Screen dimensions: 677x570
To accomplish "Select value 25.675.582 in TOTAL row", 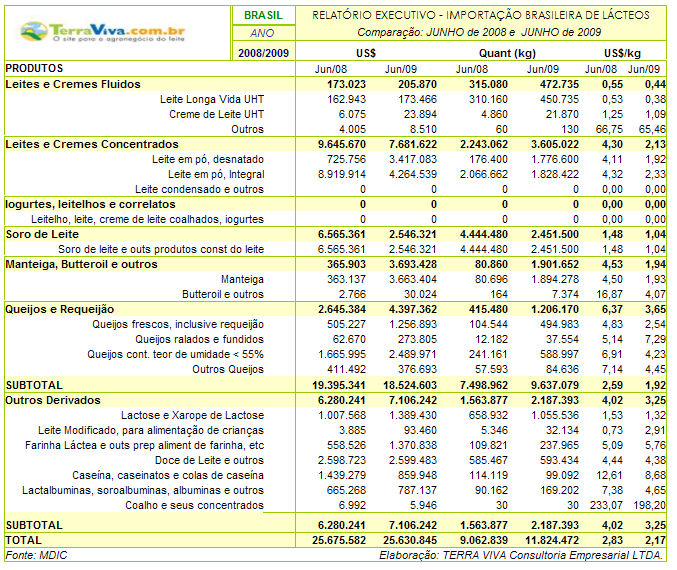I will click(x=338, y=540).
